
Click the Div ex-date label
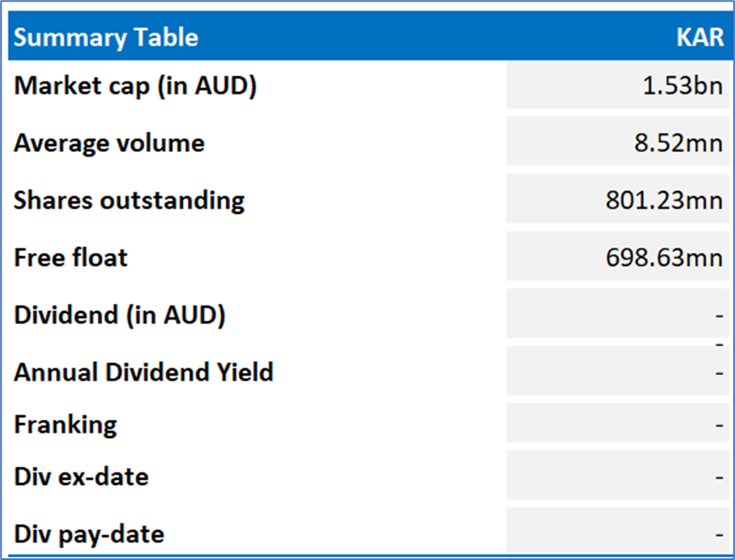pyautogui.click(x=81, y=477)
